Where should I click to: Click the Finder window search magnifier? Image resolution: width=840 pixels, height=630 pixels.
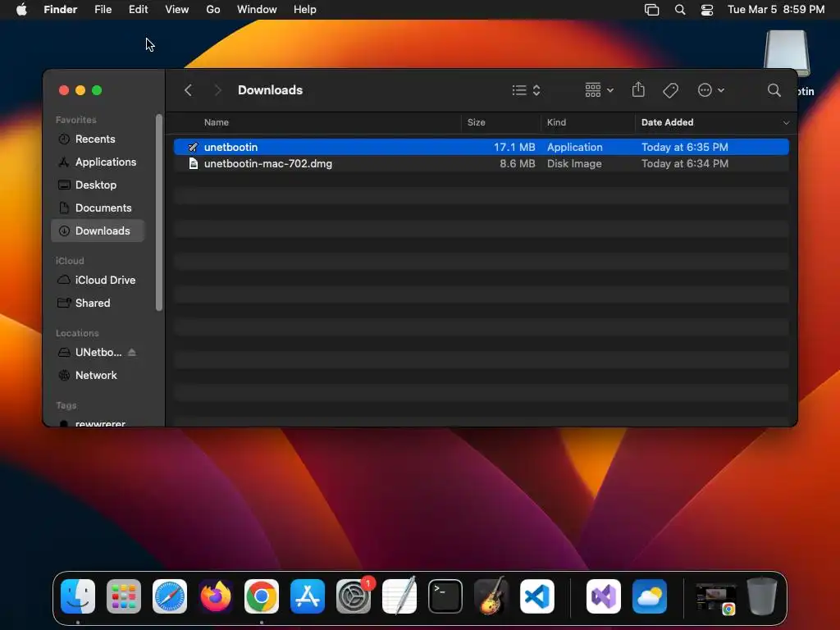pos(774,90)
